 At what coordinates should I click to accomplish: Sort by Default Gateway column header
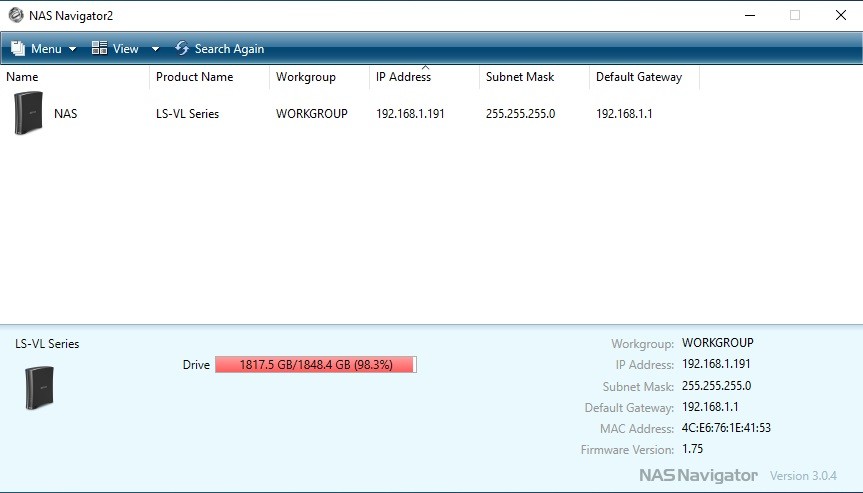tap(644, 77)
